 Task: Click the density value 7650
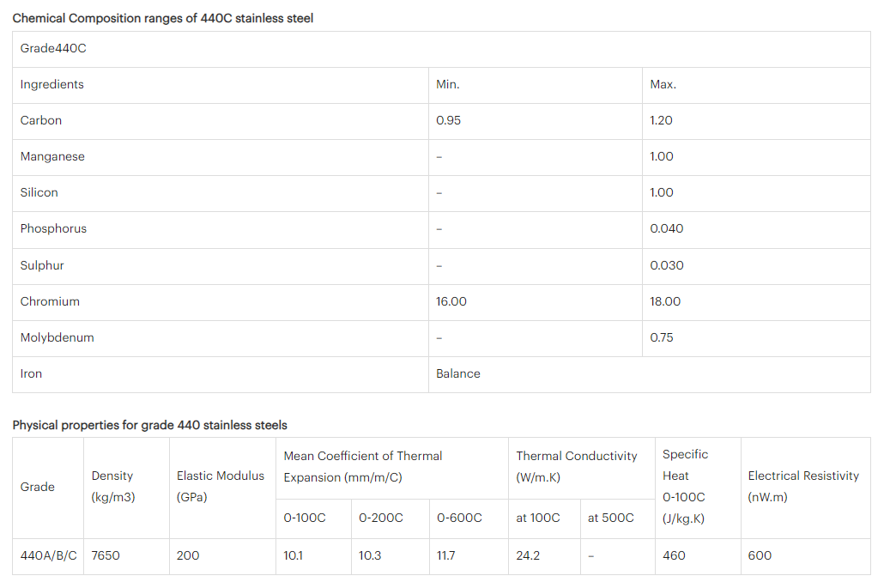pos(106,556)
